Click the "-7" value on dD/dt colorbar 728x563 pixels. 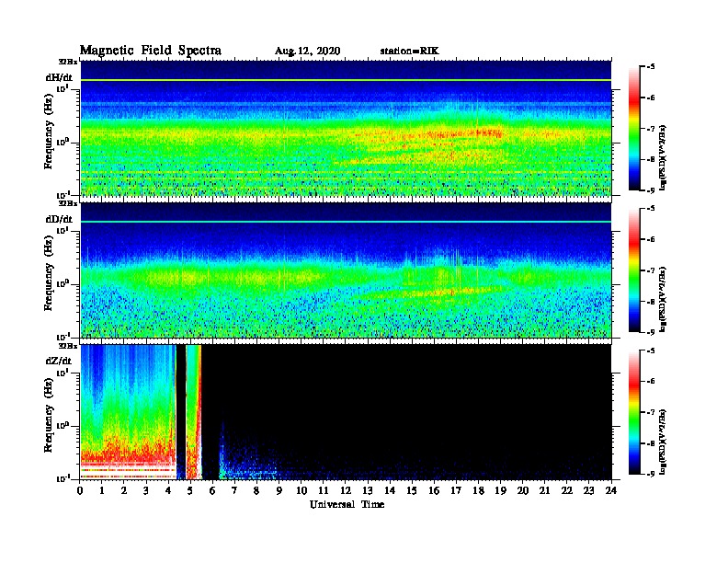pyautogui.click(x=651, y=270)
